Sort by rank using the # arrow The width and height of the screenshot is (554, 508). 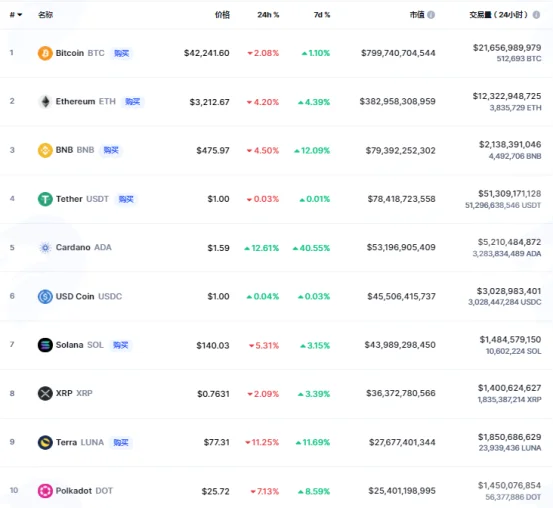[x=16, y=15]
